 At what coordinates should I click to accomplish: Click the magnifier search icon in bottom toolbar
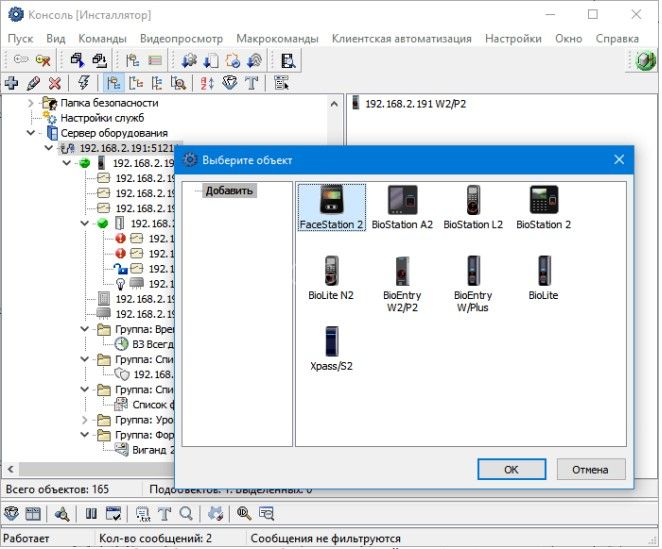pos(186,514)
